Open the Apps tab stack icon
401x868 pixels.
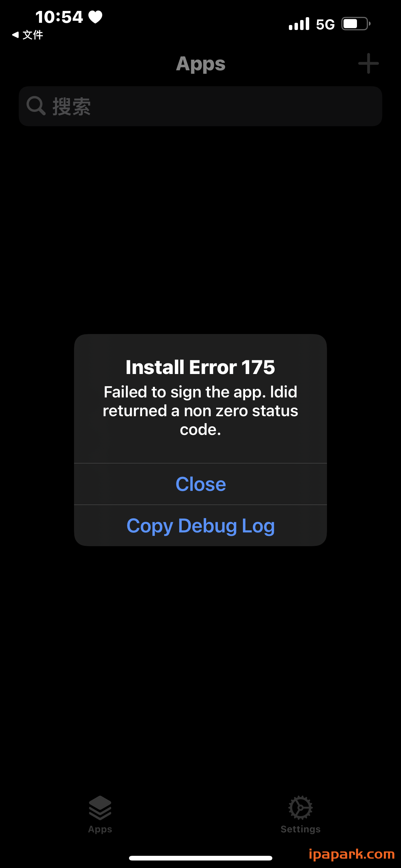click(100, 808)
